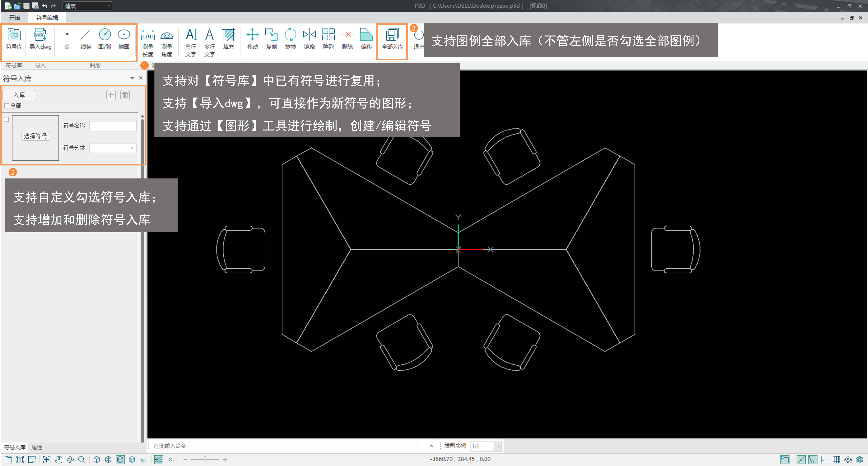Viewport: 868px width, 466px height.
Task: Switch to the 属性 properties panel tab
Action: [37, 447]
